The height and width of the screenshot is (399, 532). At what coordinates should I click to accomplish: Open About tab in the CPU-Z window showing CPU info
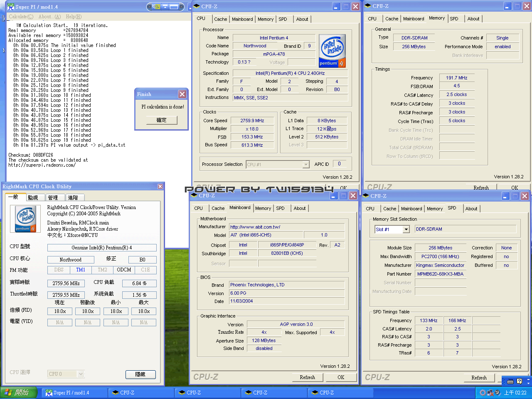302,19
